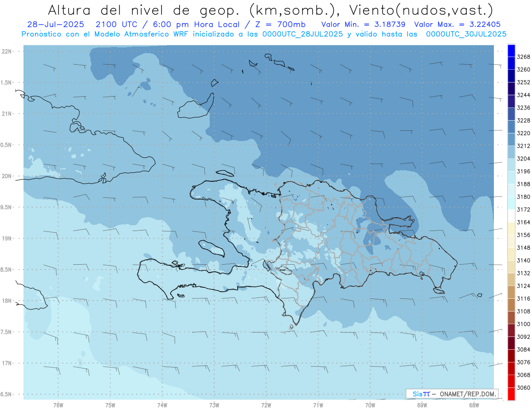
Task: Click the colorbar label '3100'
Action: click(523, 324)
